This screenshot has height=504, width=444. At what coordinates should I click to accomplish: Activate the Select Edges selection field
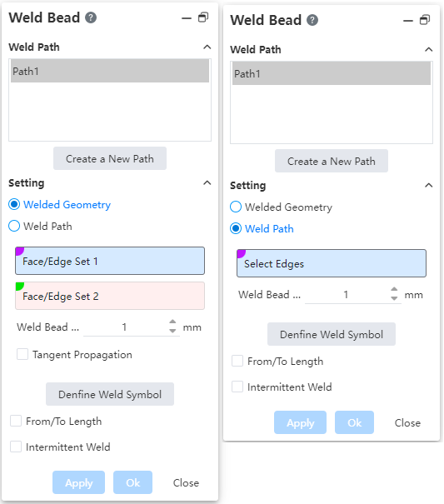332,263
